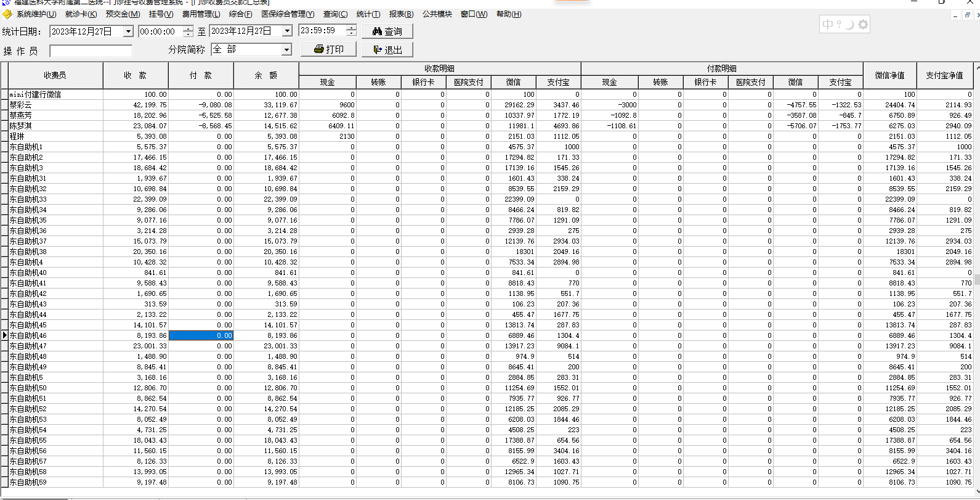The width and height of the screenshot is (980, 500).
Task: Expand the end date picker dropdown
Action: point(287,31)
